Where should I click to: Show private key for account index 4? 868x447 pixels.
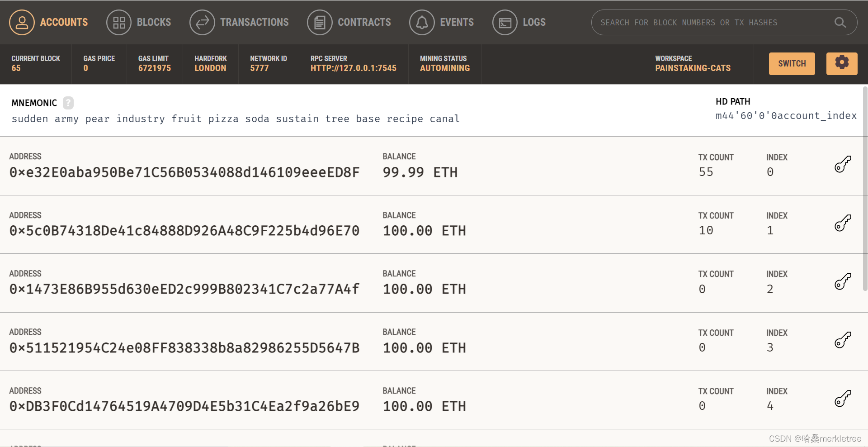coord(843,399)
